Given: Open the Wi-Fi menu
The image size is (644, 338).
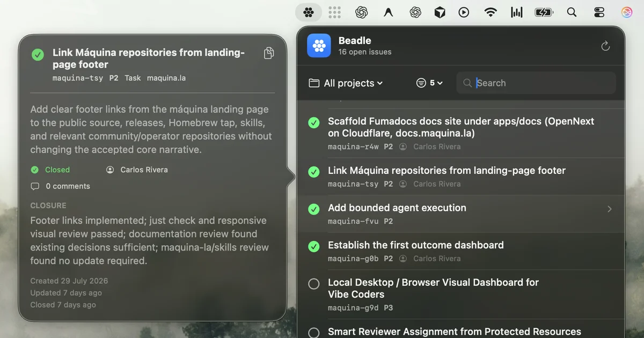Looking at the screenshot, I should click(490, 12).
